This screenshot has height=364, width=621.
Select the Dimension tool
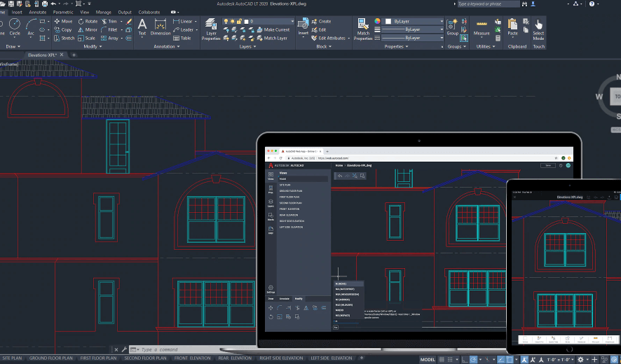coord(161,27)
